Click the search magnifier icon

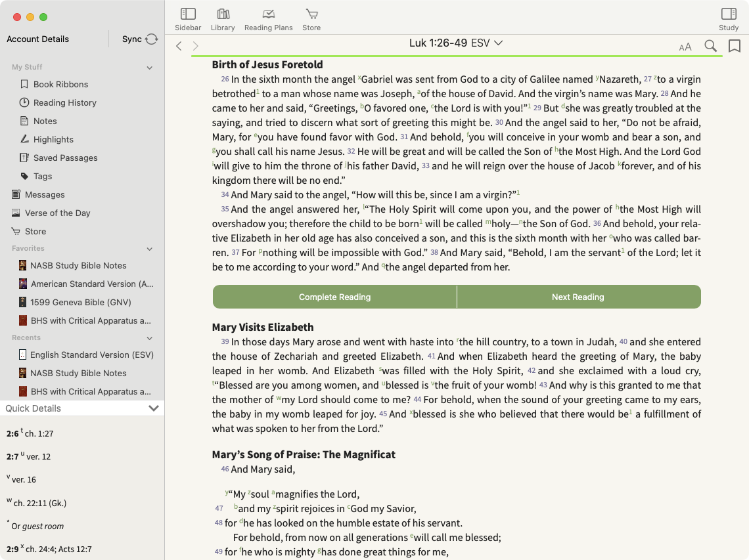710,46
